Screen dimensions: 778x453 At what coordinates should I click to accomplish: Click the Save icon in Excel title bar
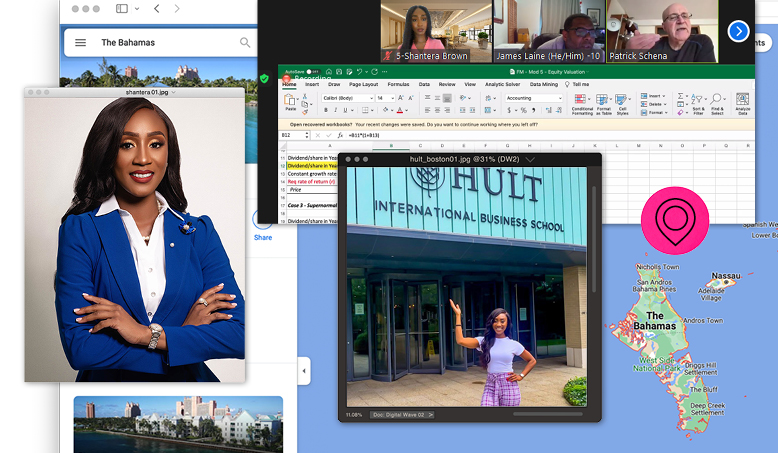point(339,72)
